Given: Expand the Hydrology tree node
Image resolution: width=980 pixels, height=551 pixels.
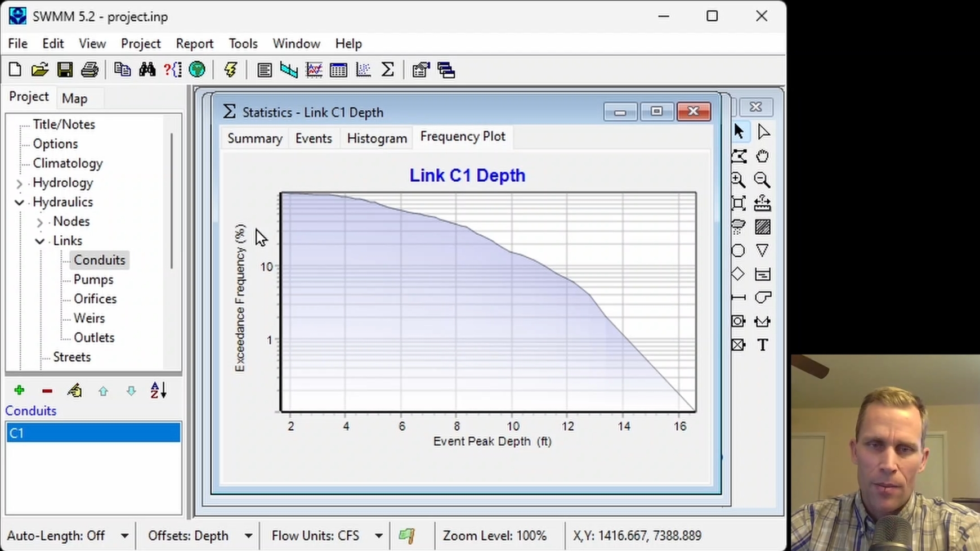Looking at the screenshot, I should 20,183.
